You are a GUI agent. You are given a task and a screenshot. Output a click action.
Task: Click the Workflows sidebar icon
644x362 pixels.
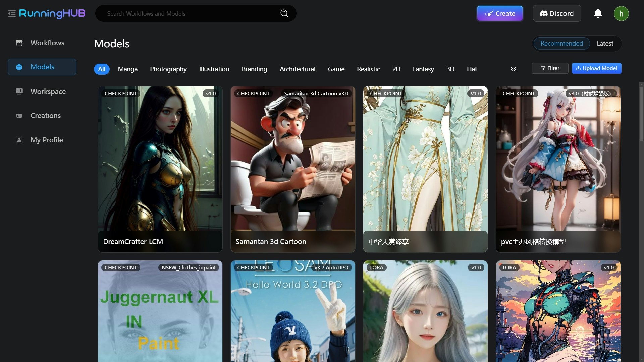(19, 43)
